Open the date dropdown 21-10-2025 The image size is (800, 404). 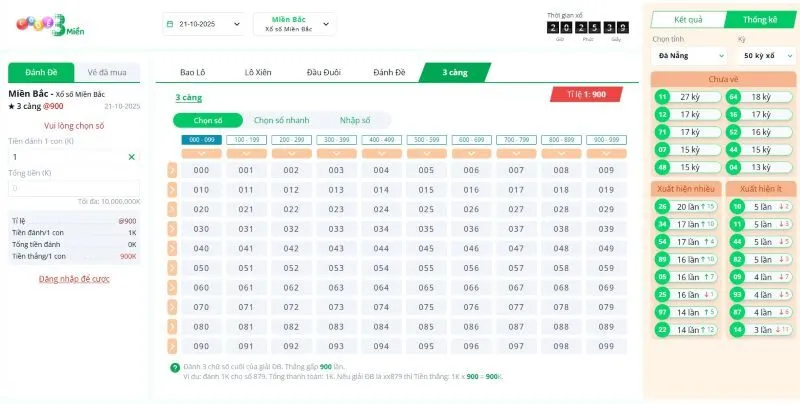click(204, 24)
